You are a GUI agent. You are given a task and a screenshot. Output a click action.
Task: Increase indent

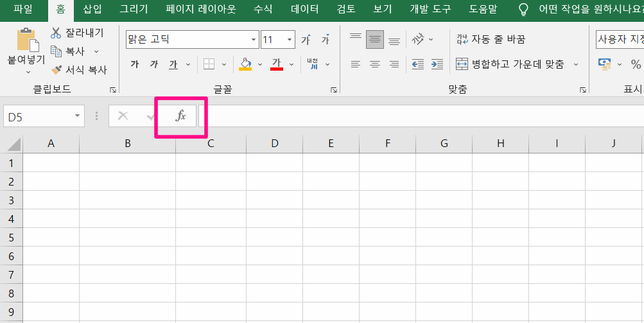(437, 64)
